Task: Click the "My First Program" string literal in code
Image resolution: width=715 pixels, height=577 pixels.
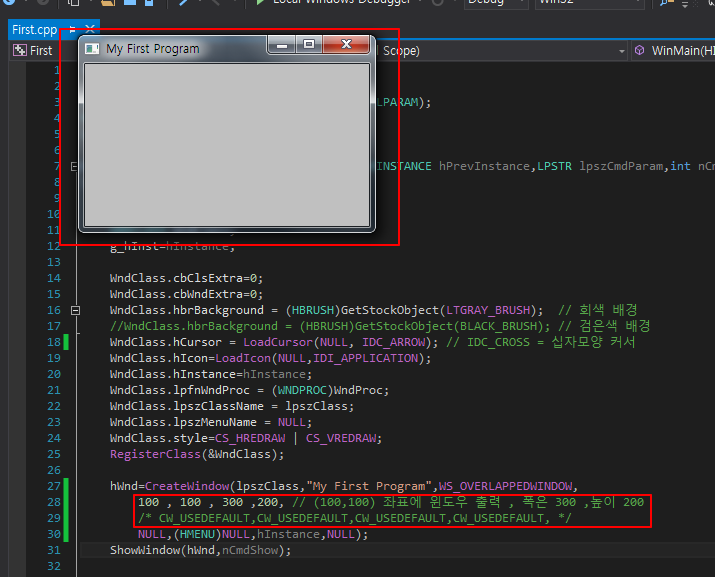Action: (x=369, y=486)
